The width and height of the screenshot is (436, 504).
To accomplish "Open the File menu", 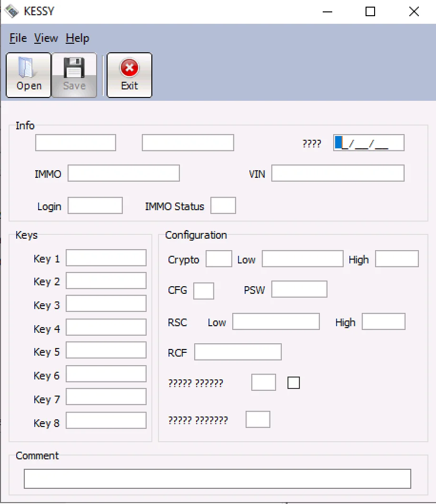I will 18,38.
